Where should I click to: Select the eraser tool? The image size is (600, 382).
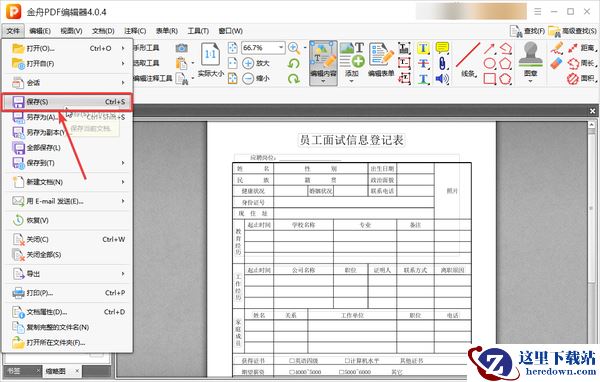(557, 64)
